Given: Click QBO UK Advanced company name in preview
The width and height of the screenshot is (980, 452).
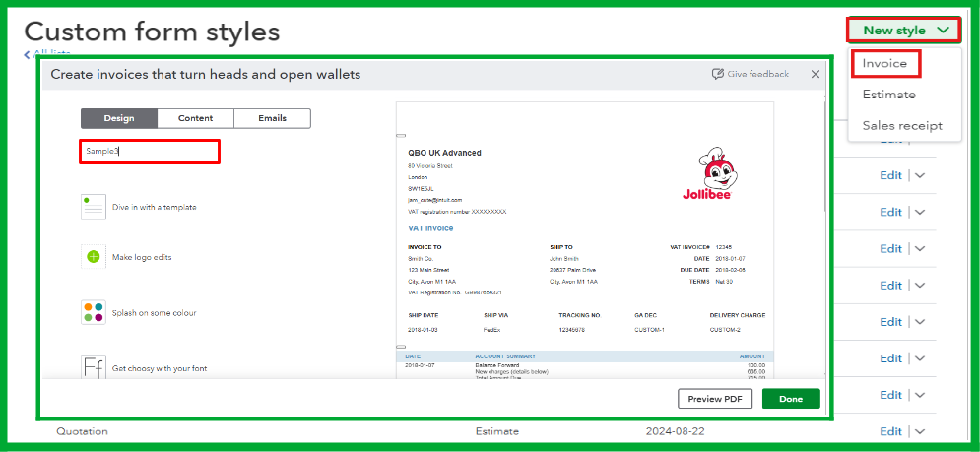Looking at the screenshot, I should coord(444,153).
